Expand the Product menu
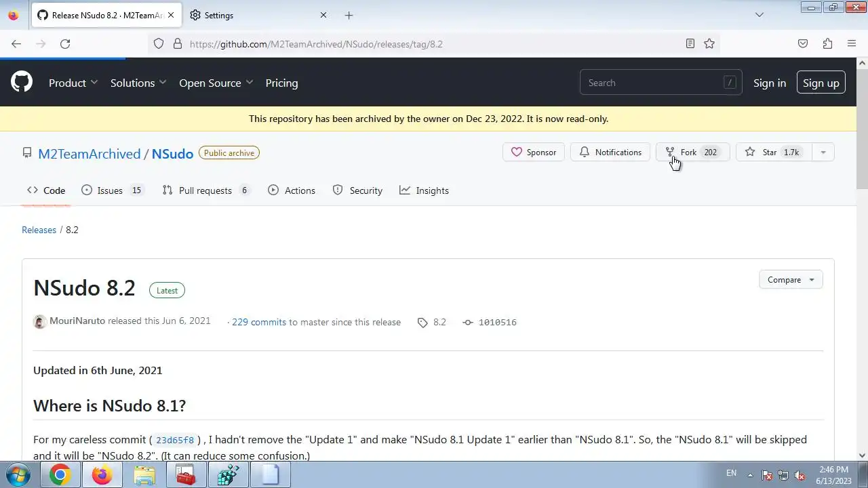 tap(73, 83)
